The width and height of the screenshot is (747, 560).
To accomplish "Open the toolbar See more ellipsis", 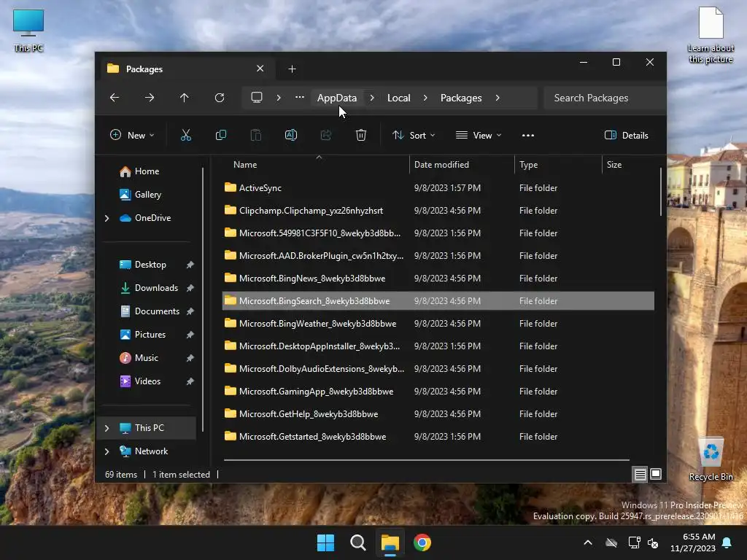I will pyautogui.click(x=528, y=135).
